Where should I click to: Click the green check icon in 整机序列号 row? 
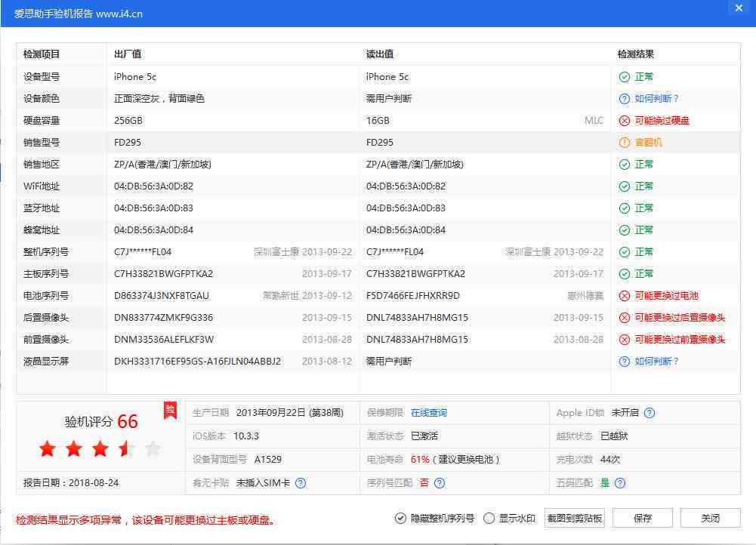tap(625, 252)
